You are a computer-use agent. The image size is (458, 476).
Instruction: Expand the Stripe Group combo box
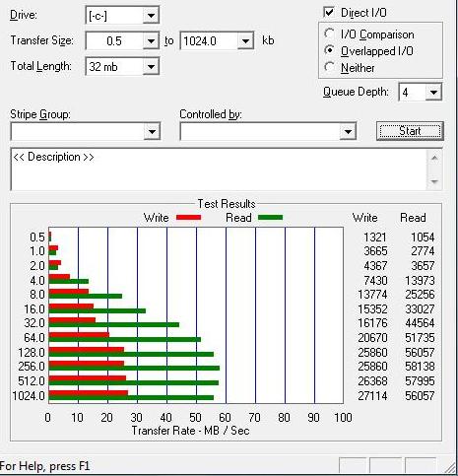[152, 132]
